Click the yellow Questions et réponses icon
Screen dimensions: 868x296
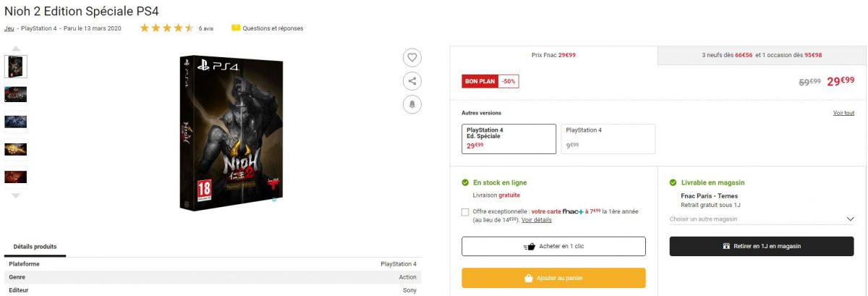pos(236,28)
